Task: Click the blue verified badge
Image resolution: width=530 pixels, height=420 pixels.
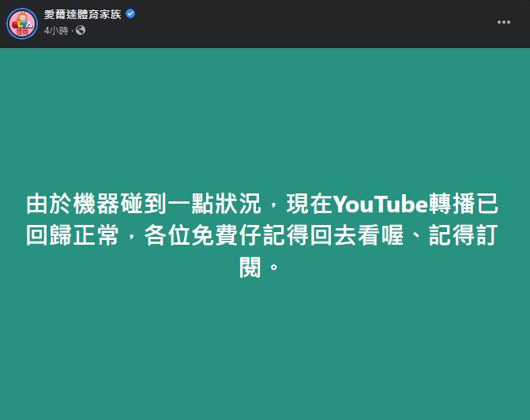Action: pos(130,13)
